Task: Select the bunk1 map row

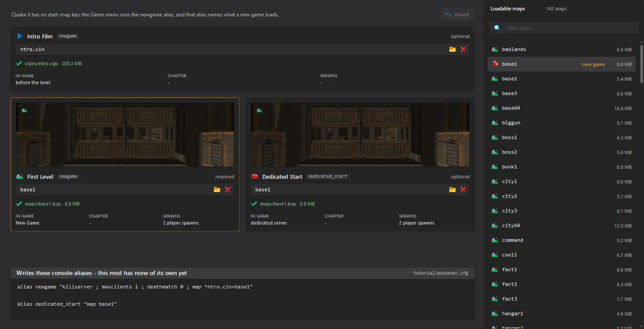Action: (x=562, y=167)
